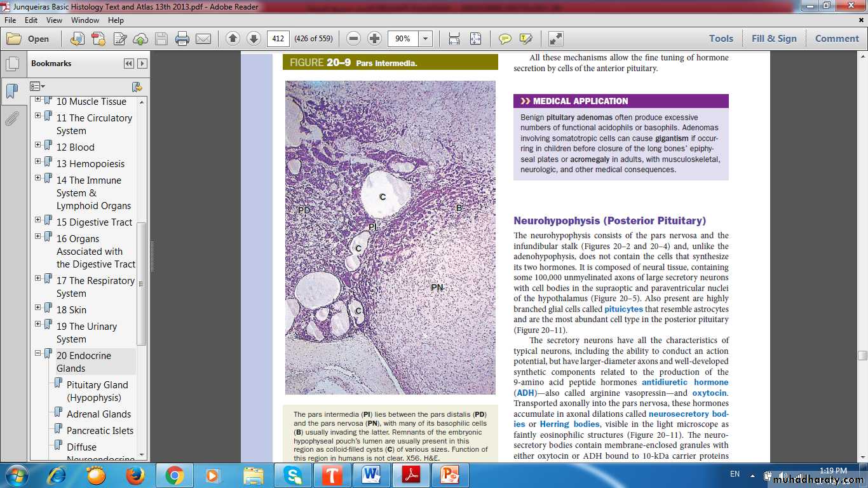Switch to read mode view
The height and width of the screenshot is (488, 868).
[x=555, y=39]
